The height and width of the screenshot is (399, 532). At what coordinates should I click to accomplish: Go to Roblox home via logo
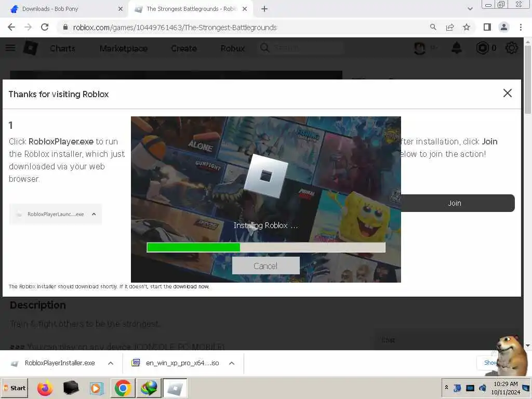(30, 48)
